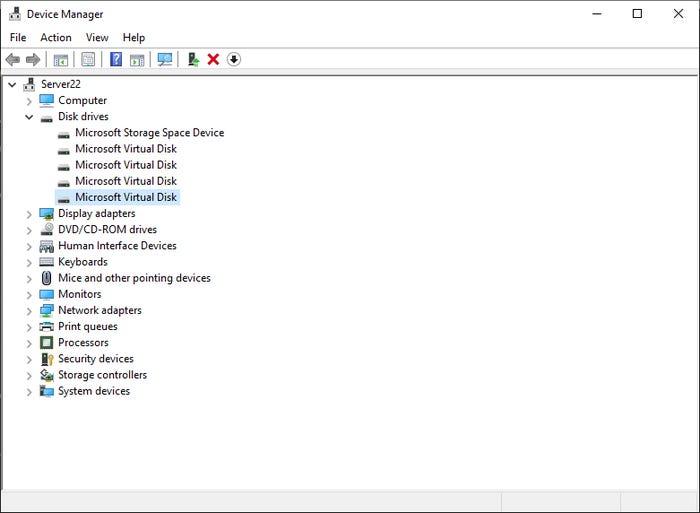This screenshot has height=513, width=700.
Task: Expand the DVD/CD-ROM drives category
Action: pyautogui.click(x=29, y=230)
